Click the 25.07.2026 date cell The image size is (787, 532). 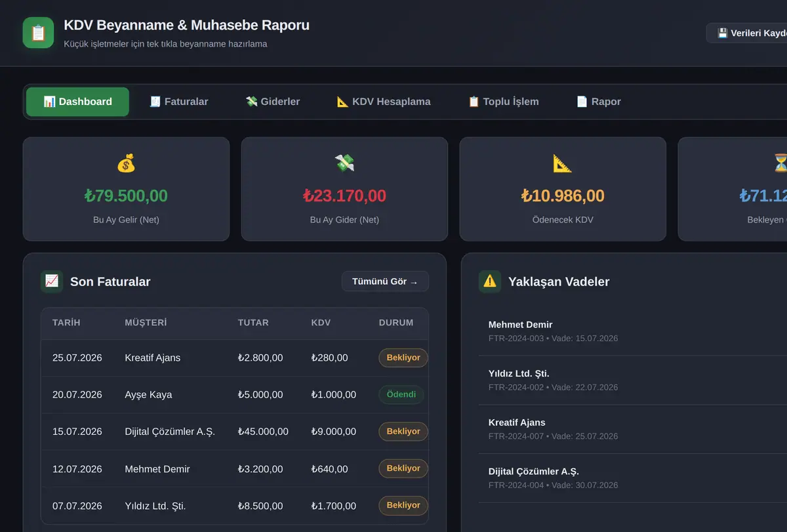(77, 358)
